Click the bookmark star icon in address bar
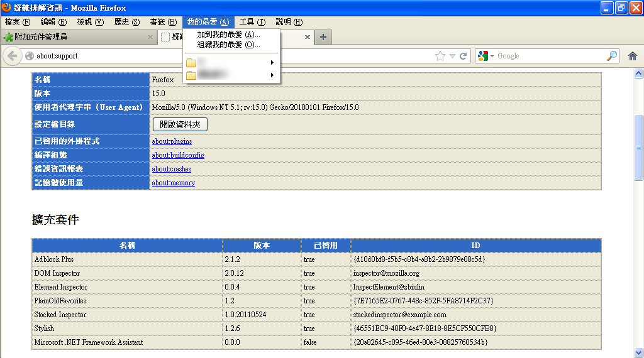Viewport: 644px width, 358px height. [440, 56]
